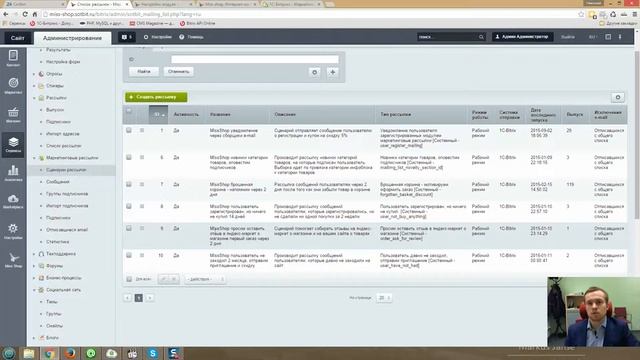The height and width of the screenshot is (360, 640).
Task: Open row actions menu for row 1
Action: pos(142,130)
